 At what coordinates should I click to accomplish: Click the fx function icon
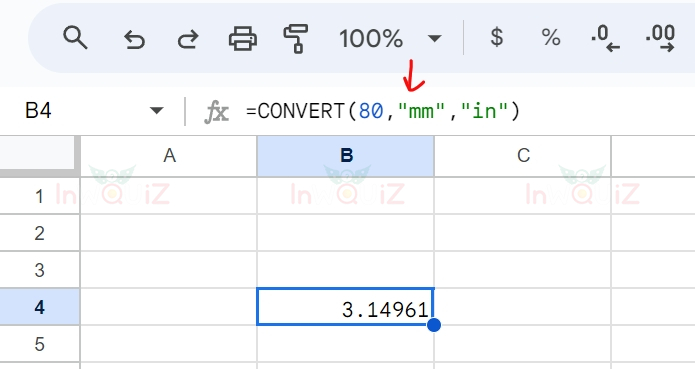tap(216, 112)
